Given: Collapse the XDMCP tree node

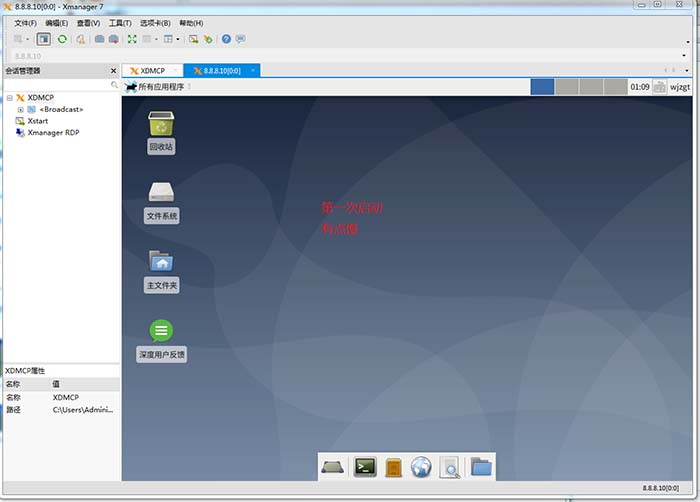Looking at the screenshot, I should pyautogui.click(x=9, y=98).
